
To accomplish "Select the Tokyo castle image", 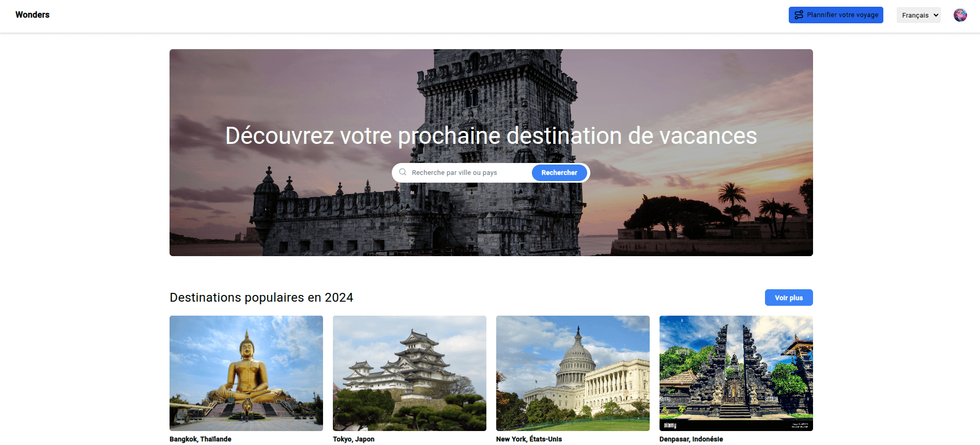I will coord(409,373).
